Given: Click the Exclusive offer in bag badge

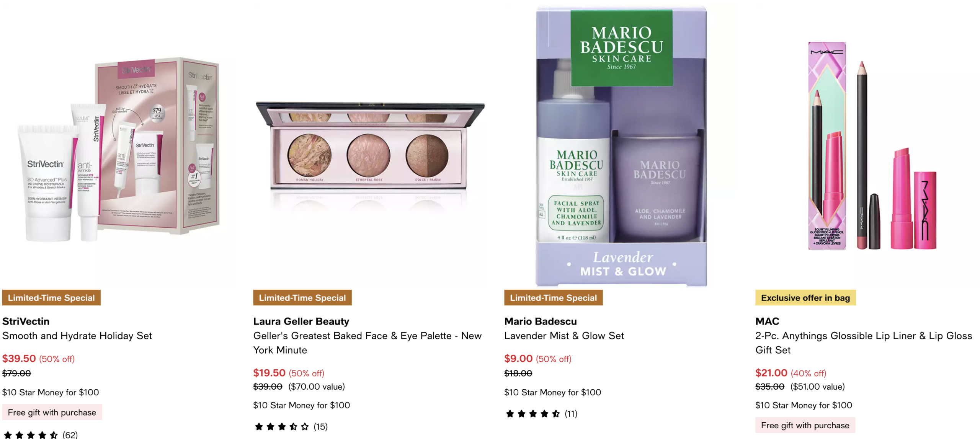Looking at the screenshot, I should (805, 297).
